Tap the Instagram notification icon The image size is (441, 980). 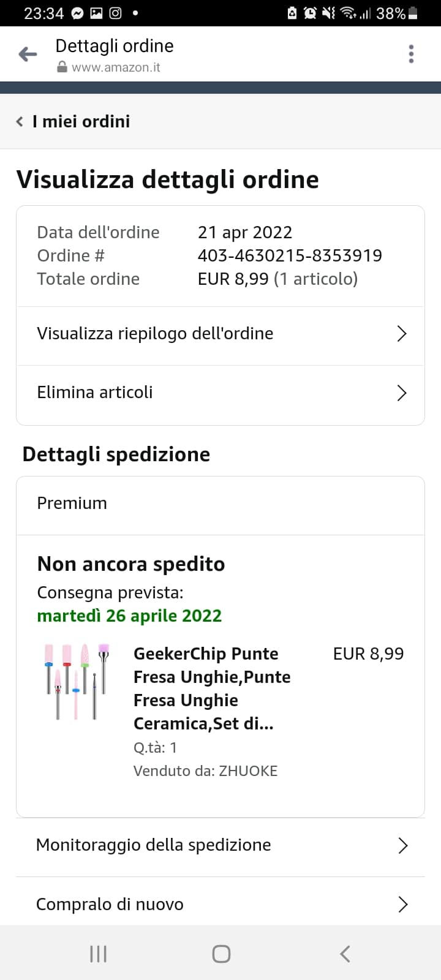point(115,13)
